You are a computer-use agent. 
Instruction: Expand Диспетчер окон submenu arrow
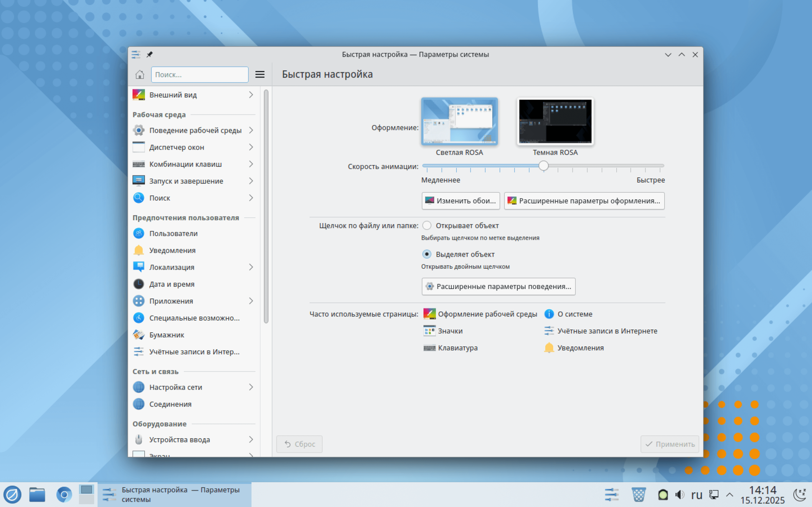tap(251, 147)
